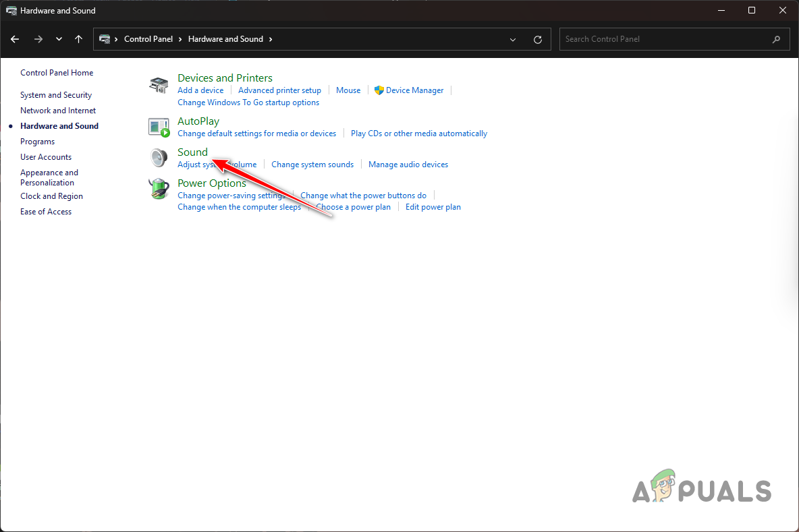This screenshot has width=799, height=532.
Task: Open Change system sounds
Action: tap(312, 165)
